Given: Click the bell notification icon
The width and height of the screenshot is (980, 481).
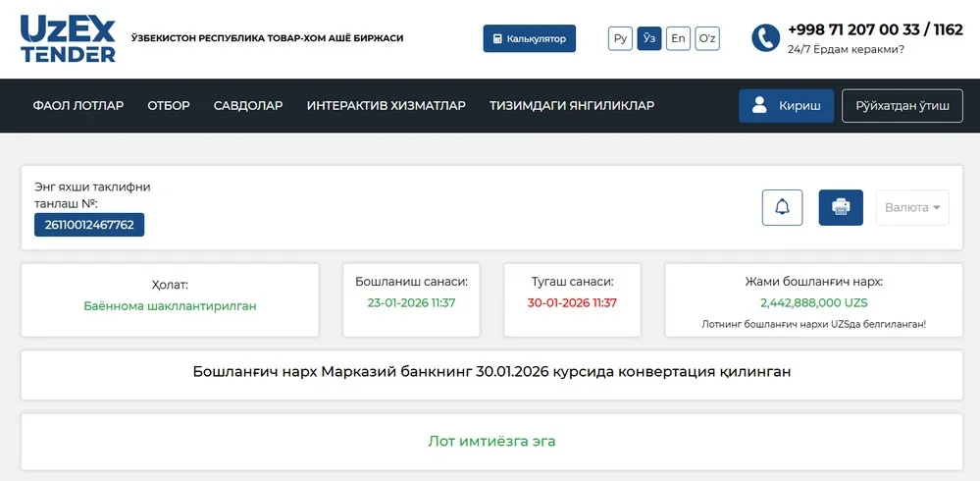Looking at the screenshot, I should tap(782, 207).
